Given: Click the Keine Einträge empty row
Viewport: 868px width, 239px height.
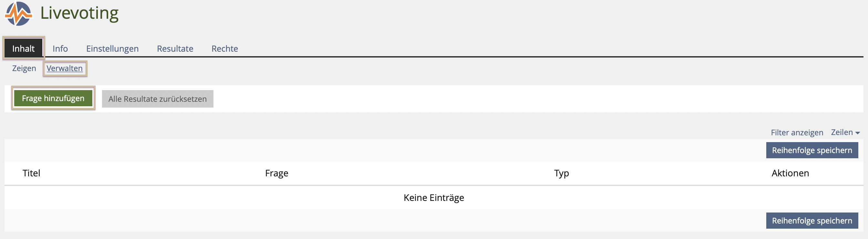Looking at the screenshot, I should [x=434, y=198].
